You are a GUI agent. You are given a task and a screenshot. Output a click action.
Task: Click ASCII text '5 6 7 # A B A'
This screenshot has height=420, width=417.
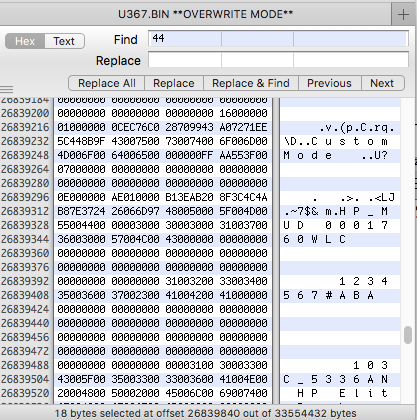328,295
